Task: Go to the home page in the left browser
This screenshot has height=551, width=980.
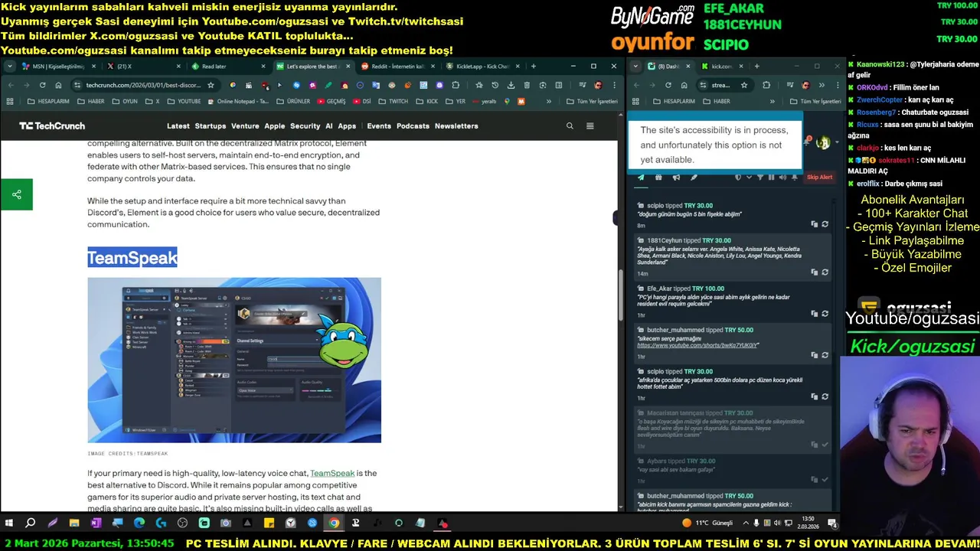Action: [58, 85]
